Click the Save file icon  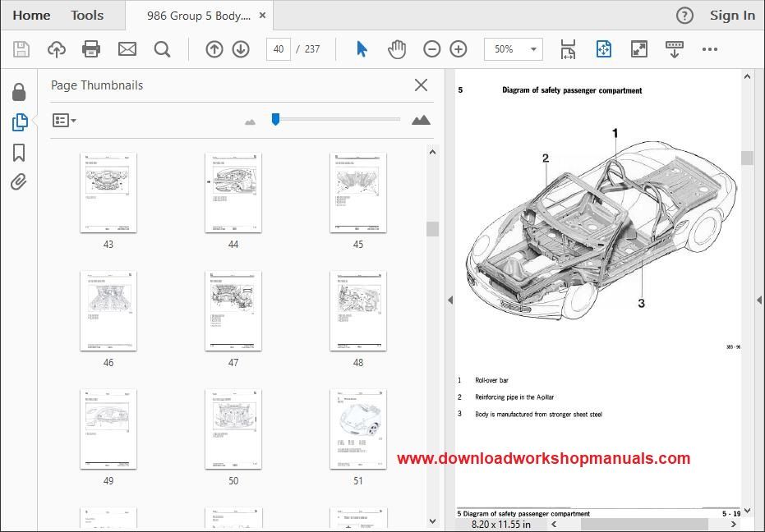(21, 49)
